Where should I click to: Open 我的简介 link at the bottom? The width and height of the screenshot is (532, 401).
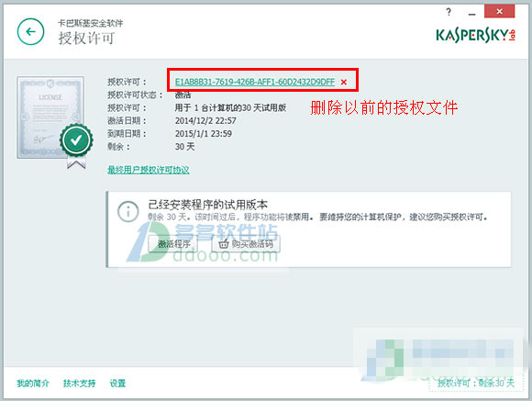[33, 384]
